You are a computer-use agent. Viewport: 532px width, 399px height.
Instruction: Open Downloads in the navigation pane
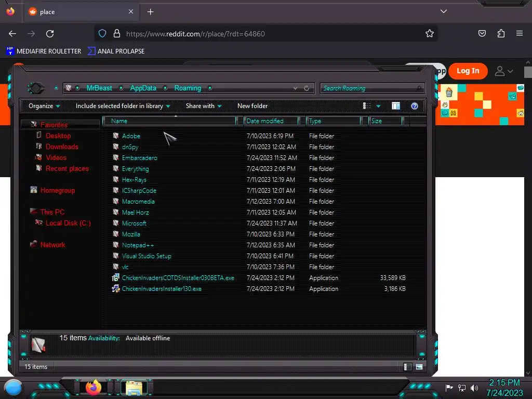tap(62, 147)
